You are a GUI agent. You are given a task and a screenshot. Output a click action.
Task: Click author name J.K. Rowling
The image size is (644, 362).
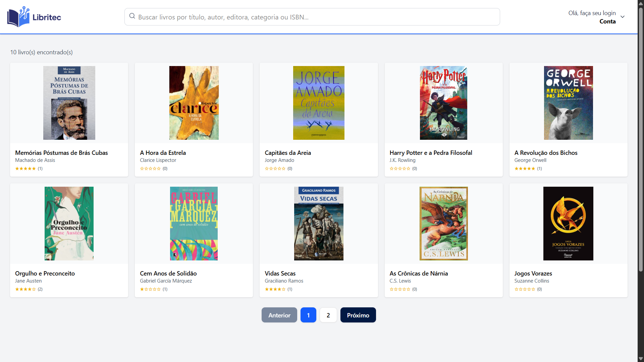point(402,160)
